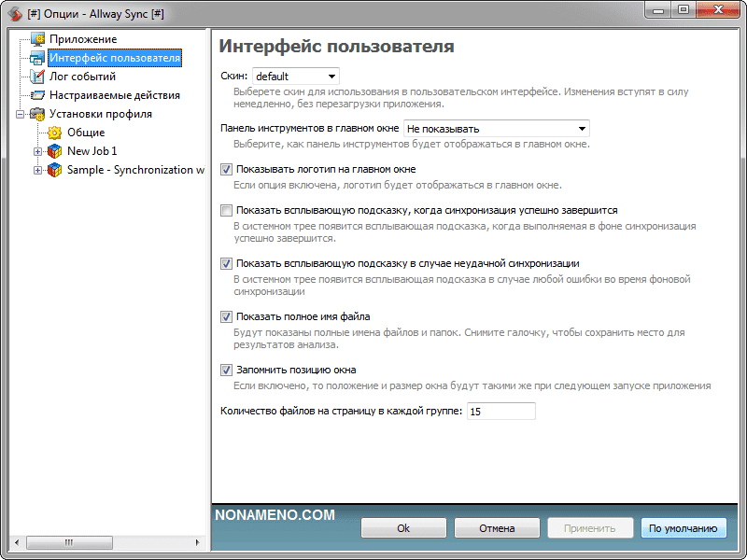
Task: Select Интерфейс пользователя in the tree
Action: [114, 58]
